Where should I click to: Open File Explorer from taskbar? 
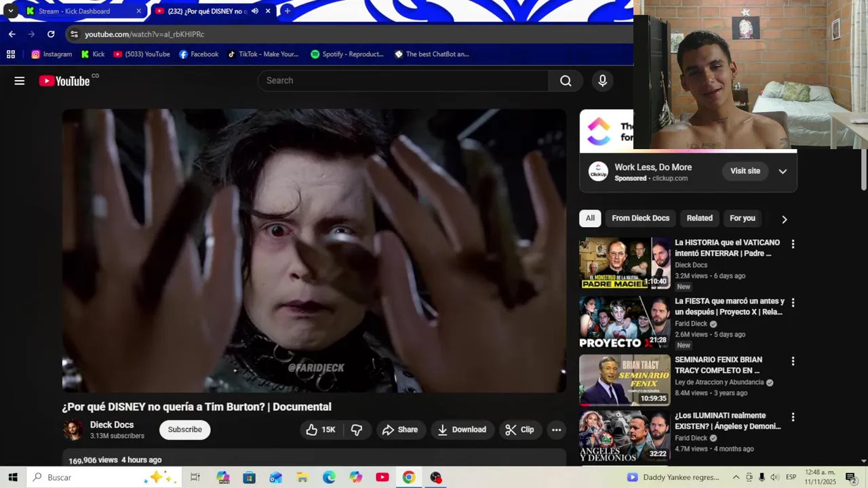[302, 477]
